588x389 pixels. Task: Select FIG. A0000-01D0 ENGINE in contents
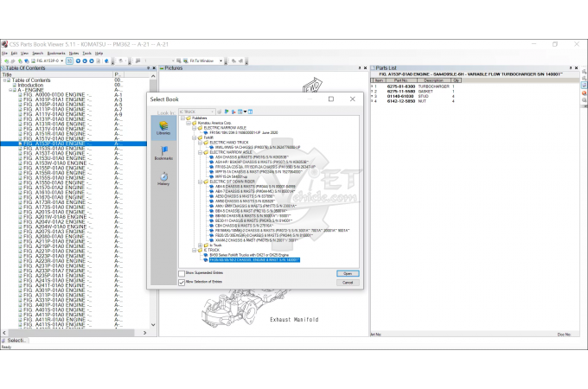coord(57,95)
